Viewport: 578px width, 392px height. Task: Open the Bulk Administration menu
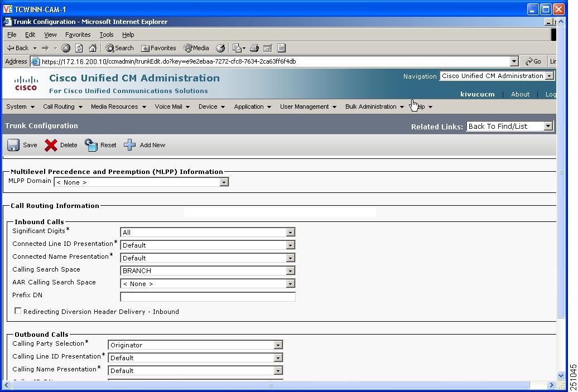[374, 107]
